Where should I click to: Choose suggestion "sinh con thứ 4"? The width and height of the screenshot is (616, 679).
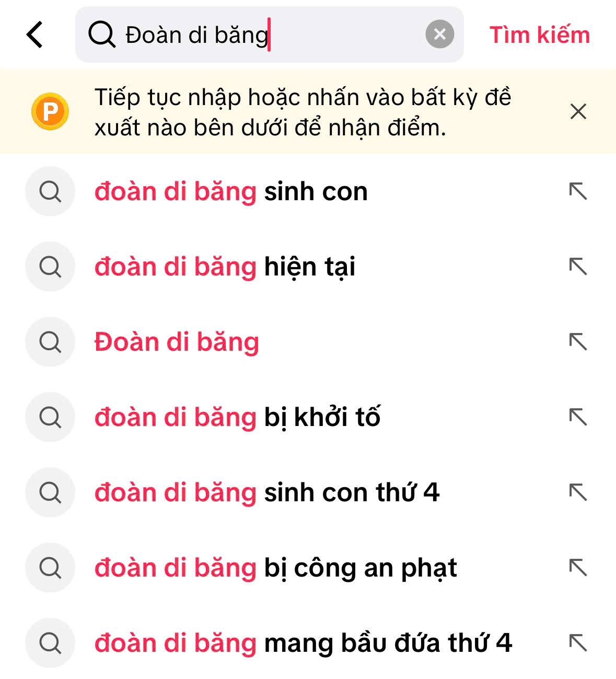(266, 493)
